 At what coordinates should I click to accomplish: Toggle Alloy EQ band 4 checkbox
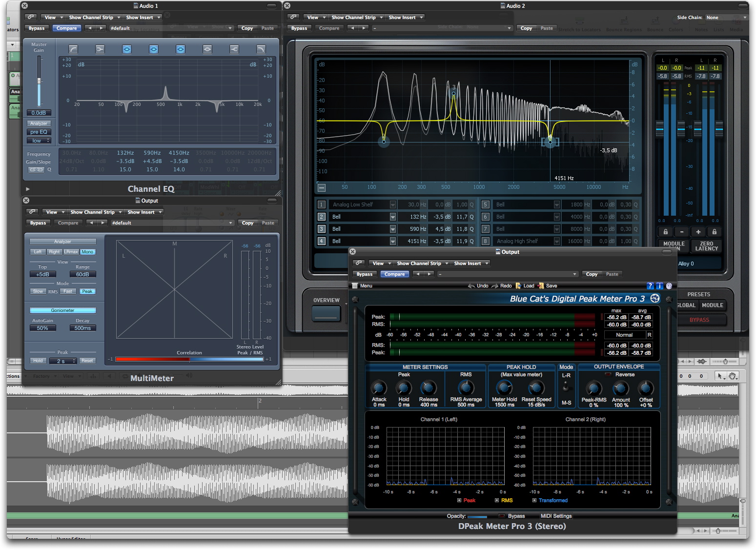click(x=322, y=241)
